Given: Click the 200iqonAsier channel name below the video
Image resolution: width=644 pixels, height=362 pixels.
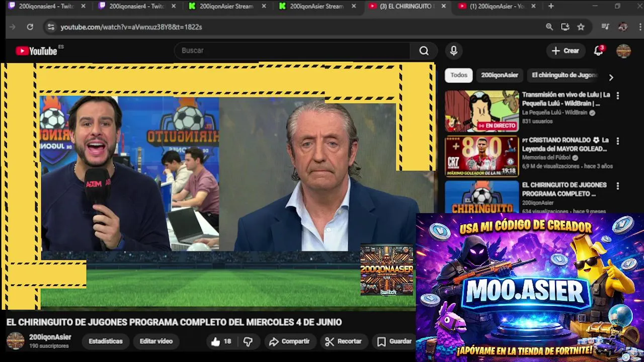Looking at the screenshot, I should (x=50, y=337).
